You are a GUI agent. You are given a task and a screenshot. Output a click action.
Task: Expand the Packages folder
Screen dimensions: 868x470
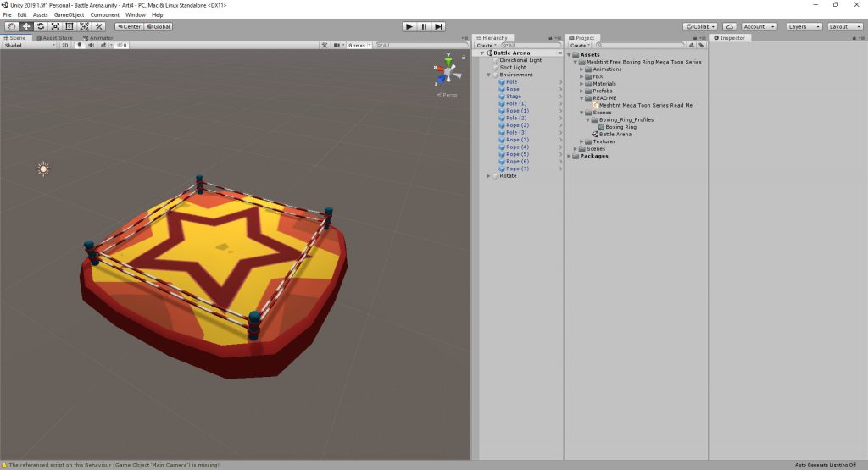click(569, 156)
